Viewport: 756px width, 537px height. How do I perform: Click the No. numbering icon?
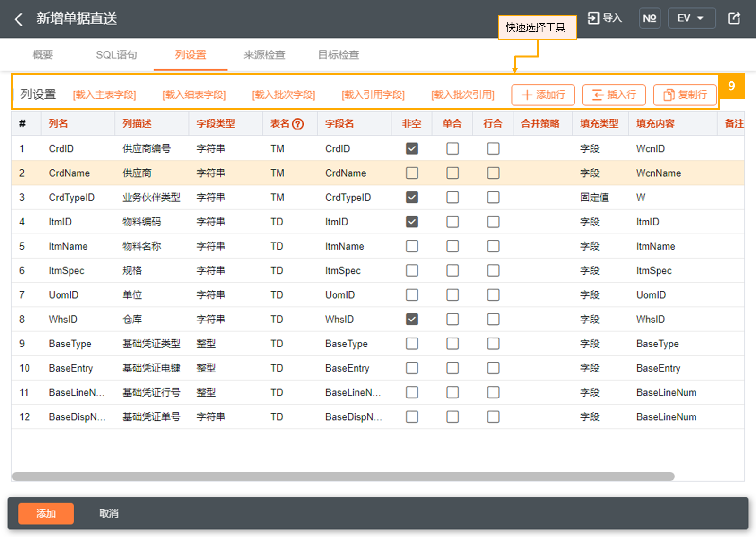(x=650, y=18)
